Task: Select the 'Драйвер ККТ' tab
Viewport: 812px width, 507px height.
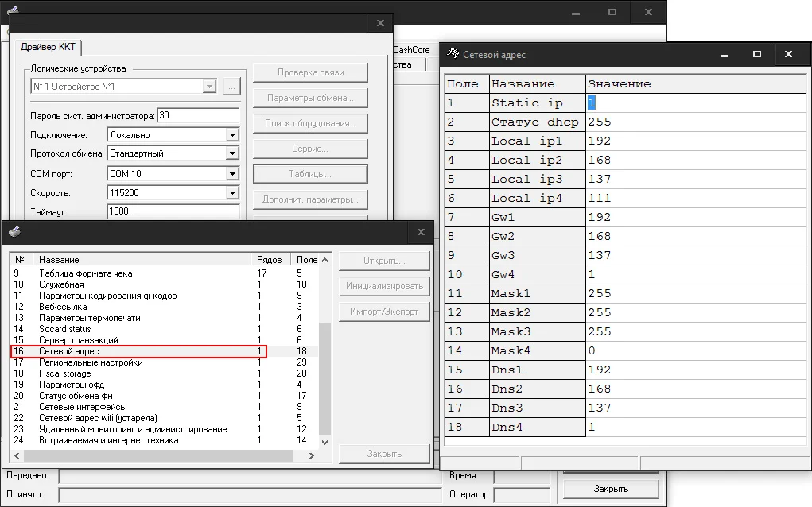Action: pyautogui.click(x=49, y=47)
